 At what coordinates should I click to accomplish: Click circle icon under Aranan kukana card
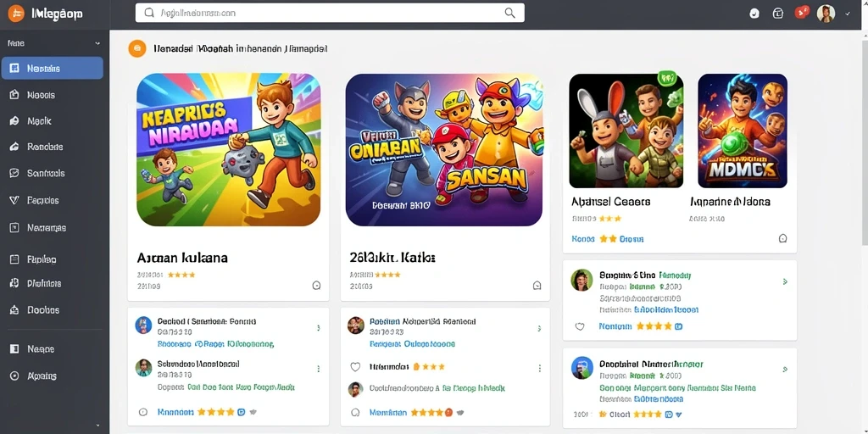tap(317, 286)
